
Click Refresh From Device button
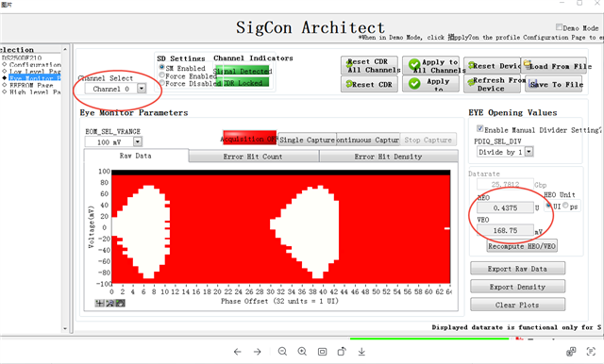494,84
